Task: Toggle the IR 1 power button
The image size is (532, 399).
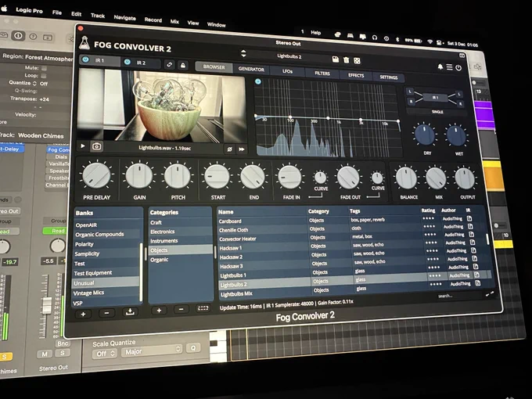Action: pyautogui.click(x=85, y=59)
